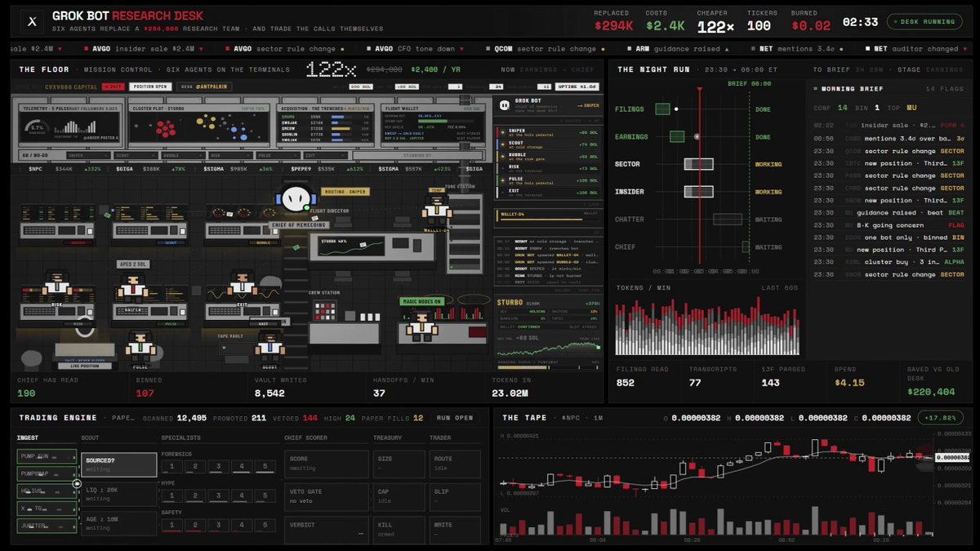Click the Insider bar in The Night Run timeline

pyautogui.click(x=698, y=192)
